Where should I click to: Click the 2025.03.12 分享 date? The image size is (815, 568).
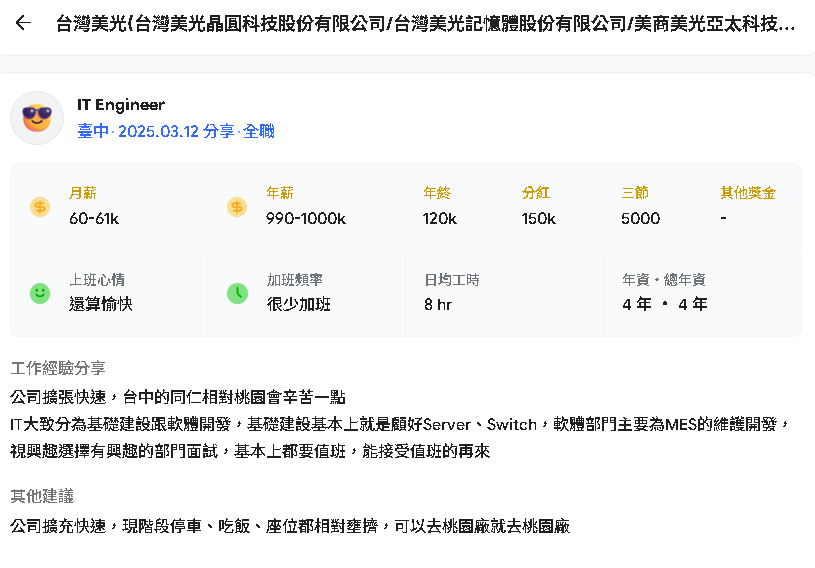pos(176,131)
